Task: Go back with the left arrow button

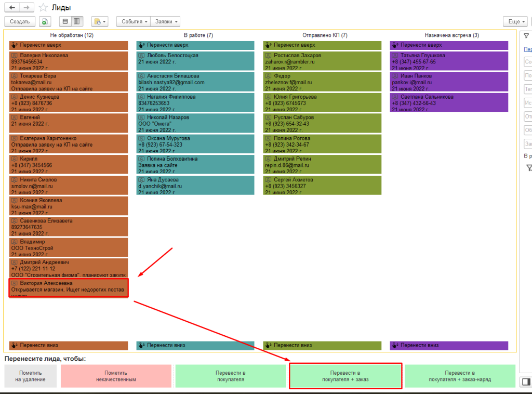Action: [12, 7]
